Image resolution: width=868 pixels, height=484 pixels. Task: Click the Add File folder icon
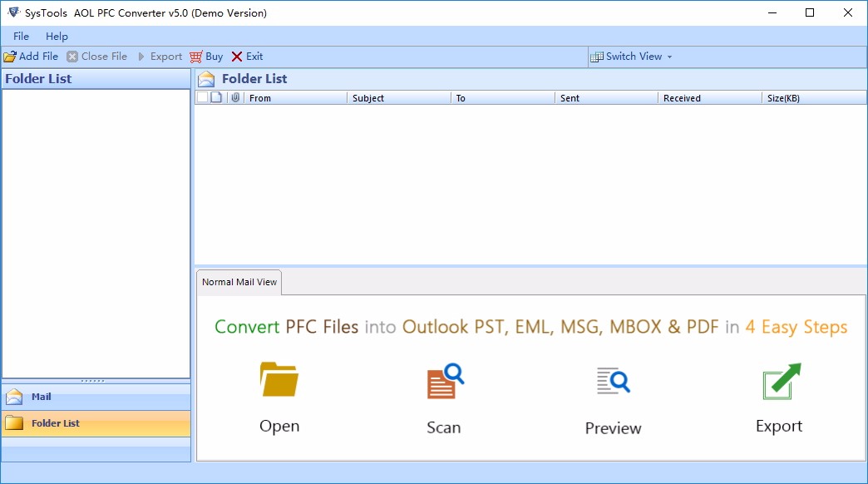tap(10, 57)
